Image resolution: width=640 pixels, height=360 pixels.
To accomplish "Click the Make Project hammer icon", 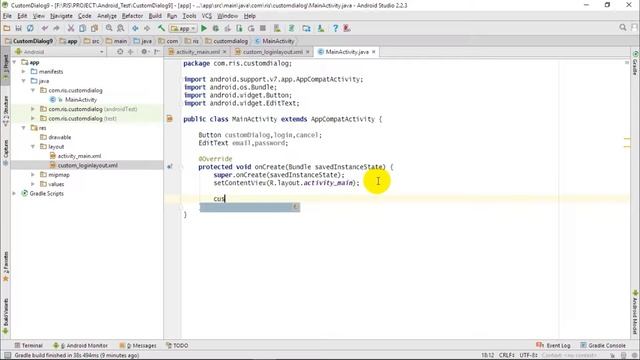I will point(161,28).
